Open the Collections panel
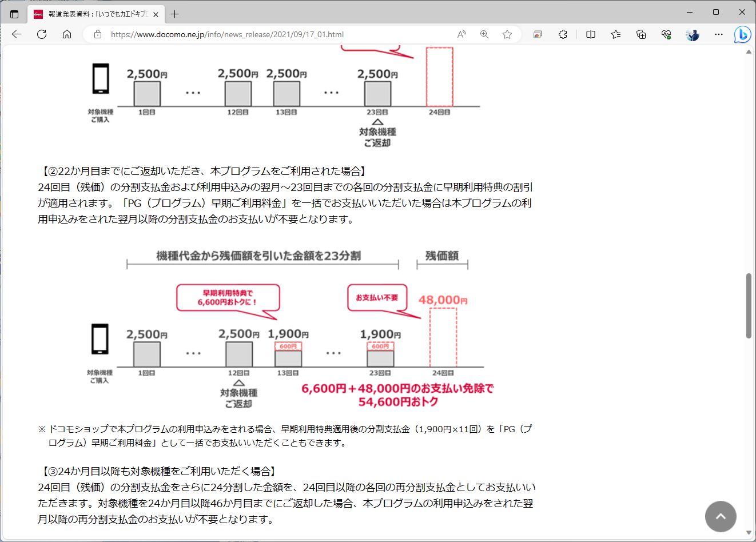The height and width of the screenshot is (542, 756). pos(641,34)
